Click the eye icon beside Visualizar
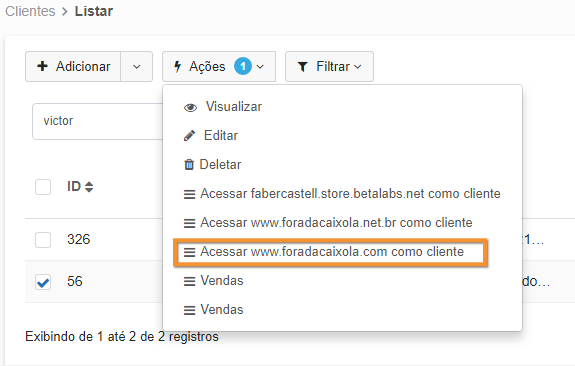This screenshot has width=575, height=366. coord(190,107)
